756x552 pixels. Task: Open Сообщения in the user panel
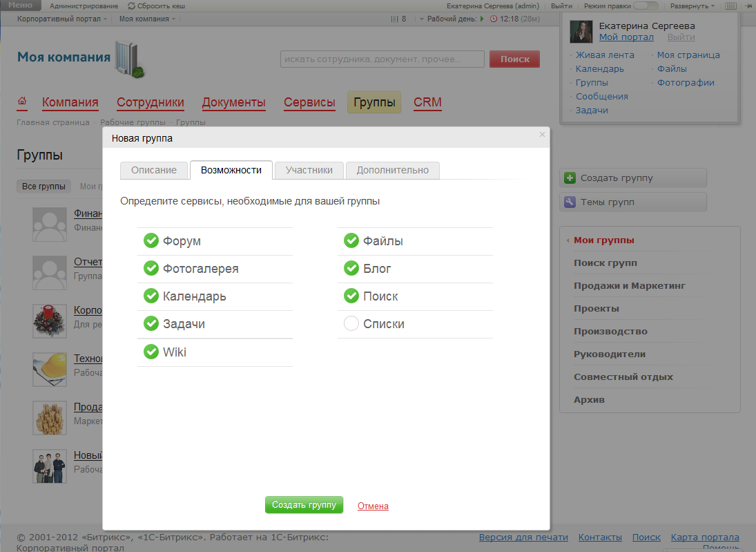[602, 97]
